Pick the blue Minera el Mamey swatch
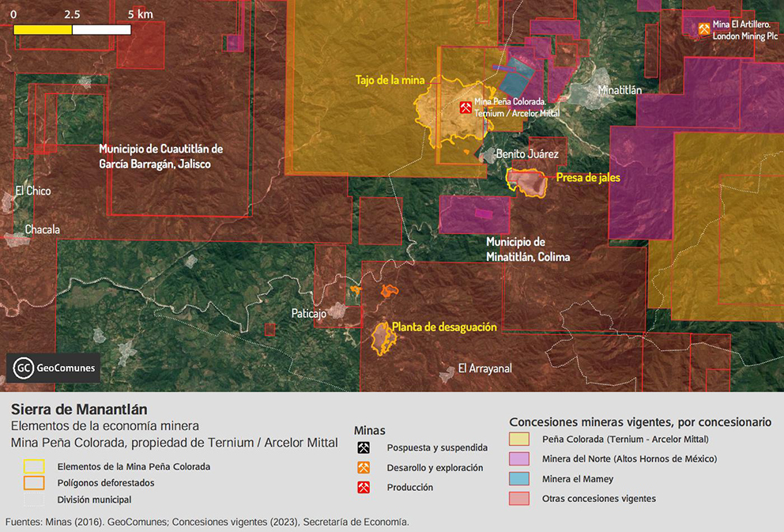The width and height of the screenshot is (784, 532). click(x=520, y=479)
